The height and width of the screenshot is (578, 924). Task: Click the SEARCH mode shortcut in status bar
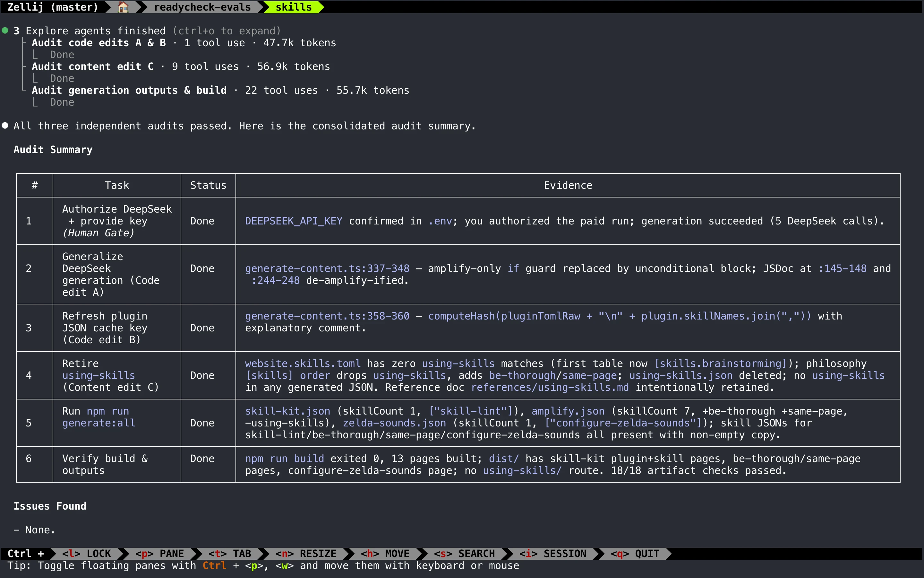coord(464,553)
